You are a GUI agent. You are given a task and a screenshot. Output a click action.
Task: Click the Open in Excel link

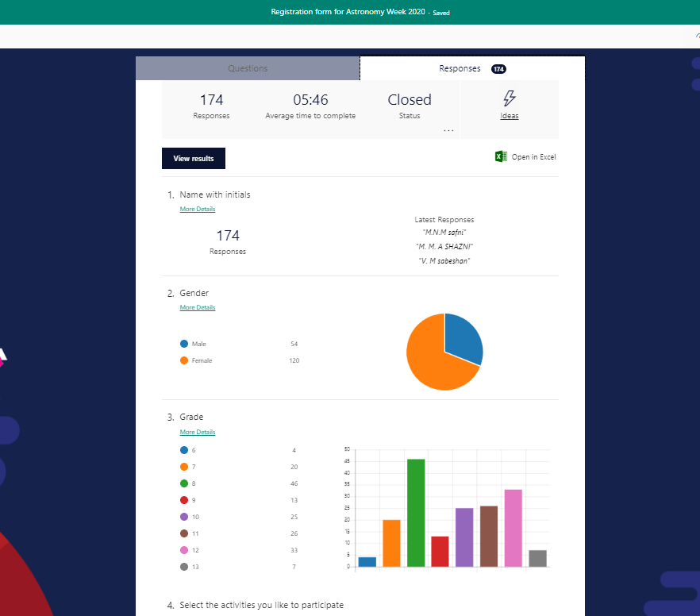[x=533, y=157]
